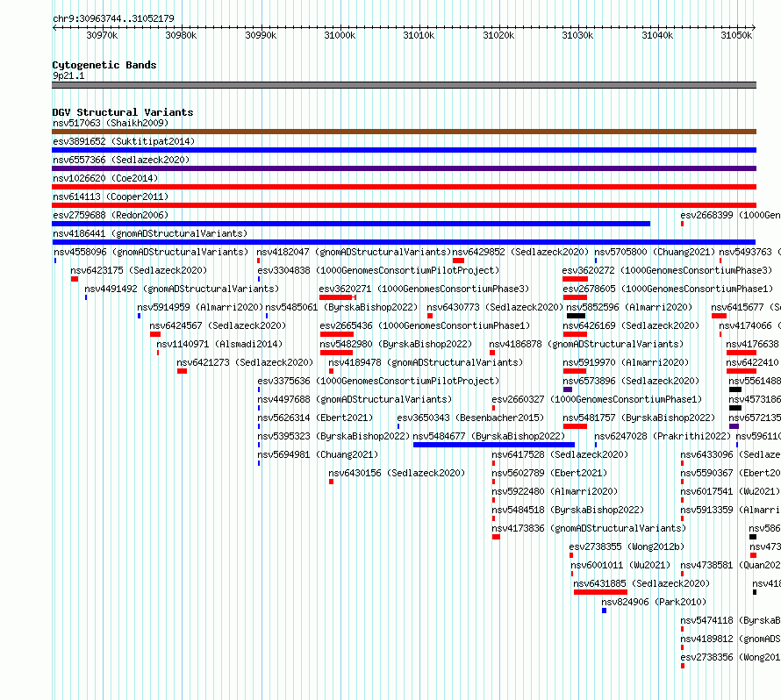Open nsv6429852 (Sedlazeck2020) label
Image resolution: width=781 pixels, height=700 pixels.
520,252
